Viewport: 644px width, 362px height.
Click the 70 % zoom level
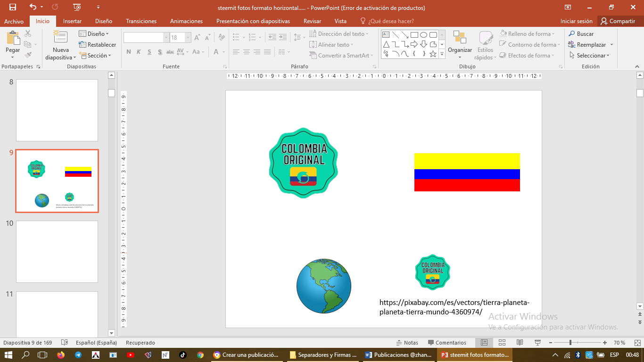[x=619, y=343]
